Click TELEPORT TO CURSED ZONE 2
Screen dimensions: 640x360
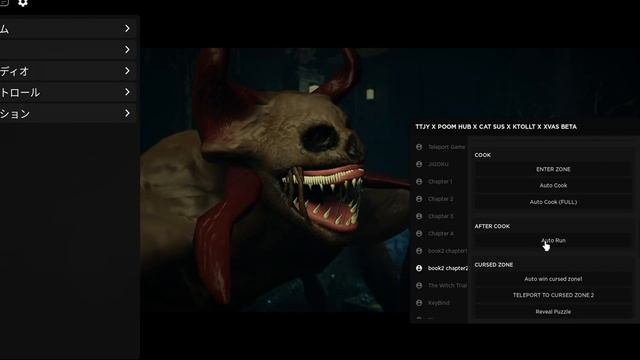[553, 295]
